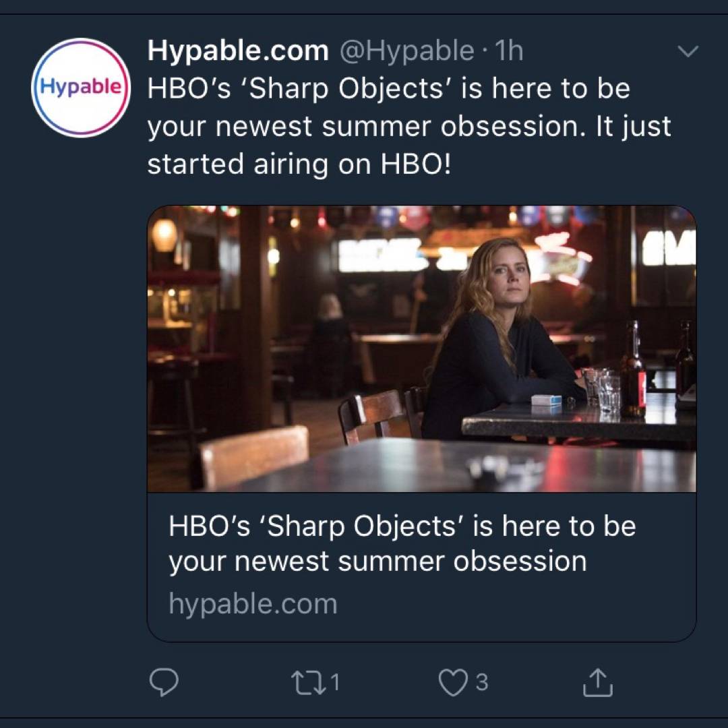Click the cigarette pack on the table
The width and height of the screenshot is (728, 728).
tap(546, 400)
